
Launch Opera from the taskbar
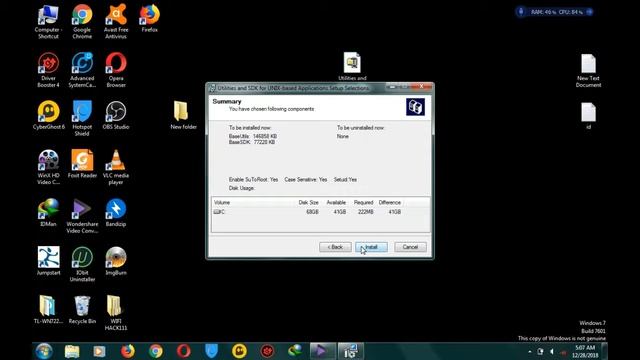click(183, 351)
